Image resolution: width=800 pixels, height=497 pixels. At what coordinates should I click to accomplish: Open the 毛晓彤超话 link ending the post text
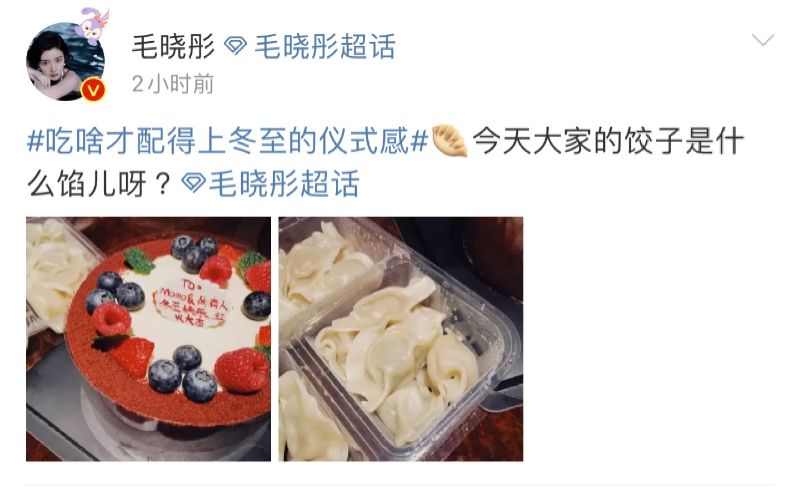click(x=285, y=183)
